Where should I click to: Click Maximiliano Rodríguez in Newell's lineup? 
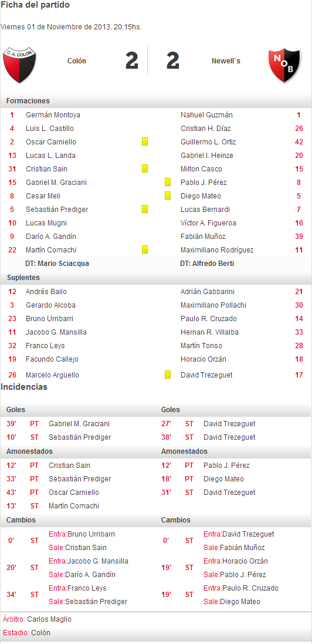217,249
